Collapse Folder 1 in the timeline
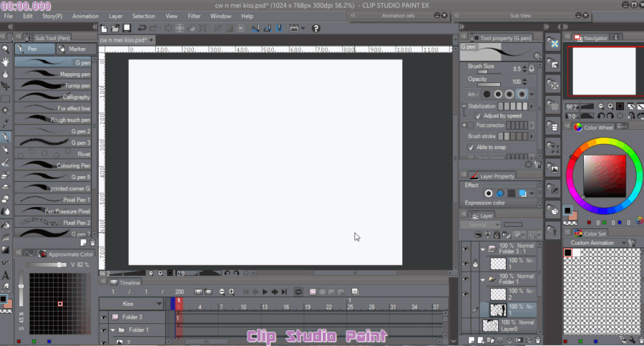The width and height of the screenshot is (644, 346). click(x=112, y=330)
